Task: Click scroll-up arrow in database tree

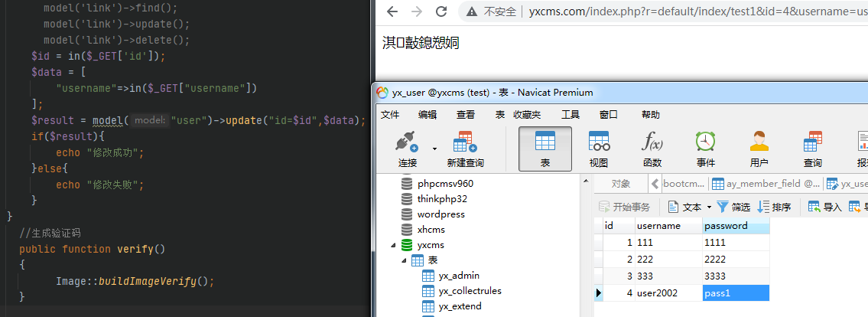Action: [x=586, y=181]
